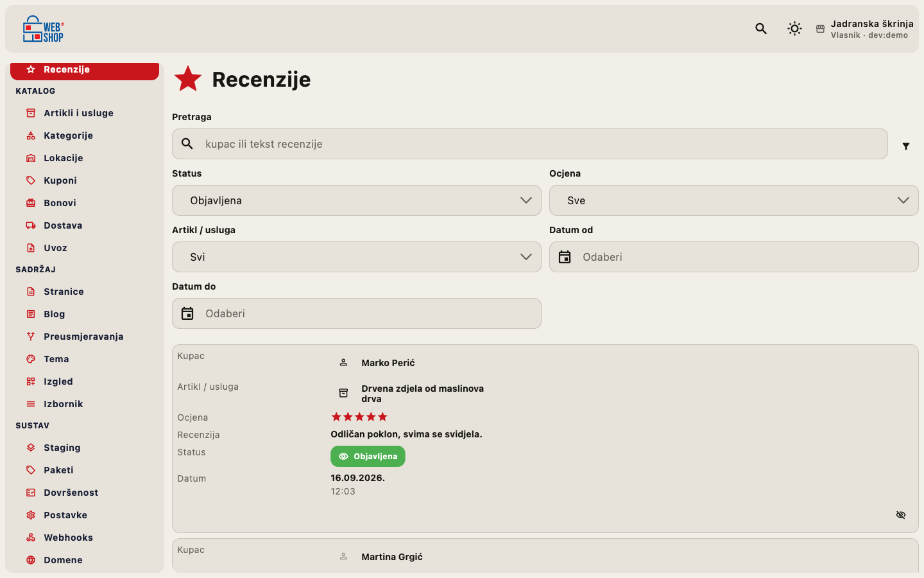This screenshot has height=578, width=924.
Task: Click the Bonovi gift icon
Action: click(31, 203)
